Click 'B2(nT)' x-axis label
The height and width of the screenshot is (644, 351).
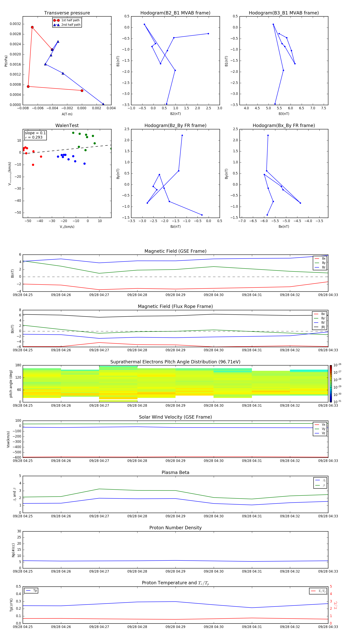(x=175, y=114)
